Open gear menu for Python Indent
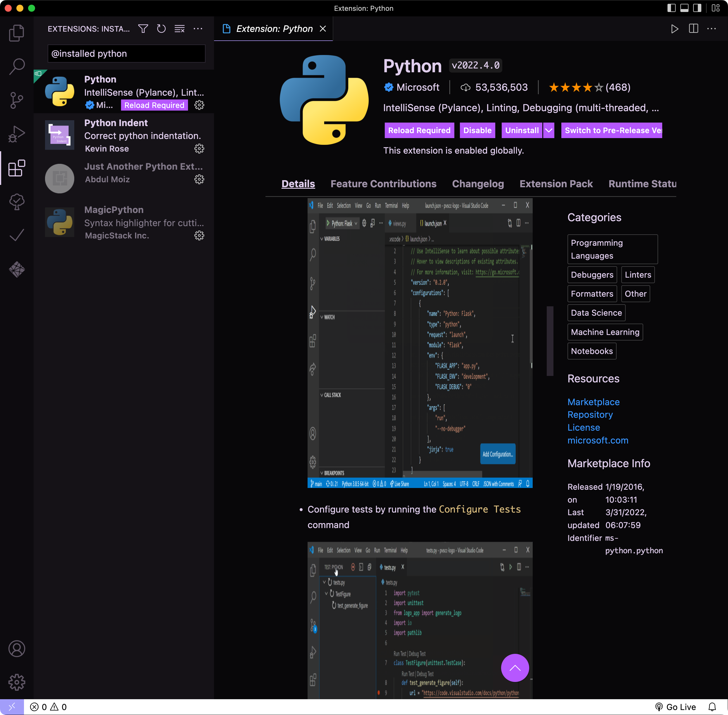The image size is (728, 715). (199, 149)
